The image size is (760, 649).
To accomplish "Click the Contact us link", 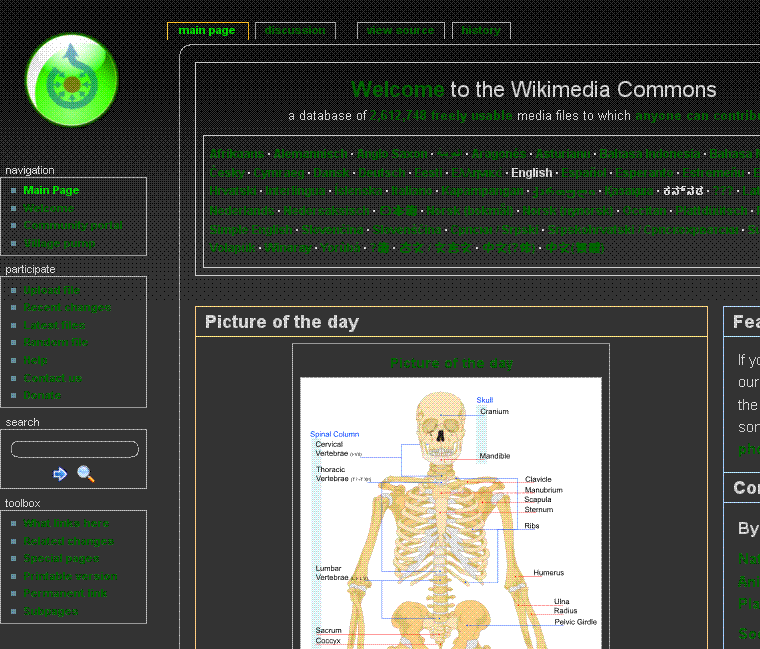I will [x=53, y=378].
